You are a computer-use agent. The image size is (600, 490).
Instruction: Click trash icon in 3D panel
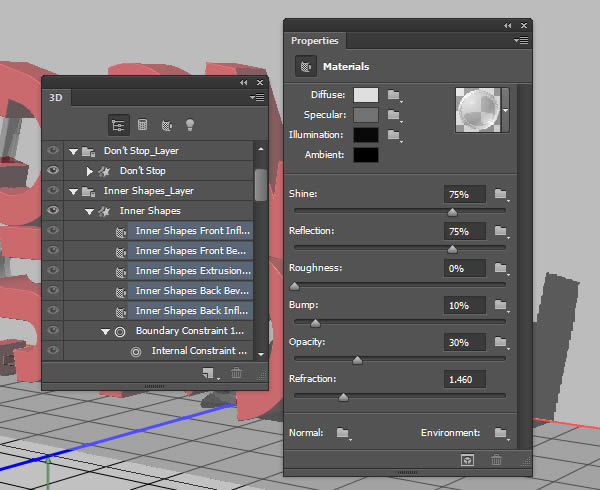coord(236,373)
